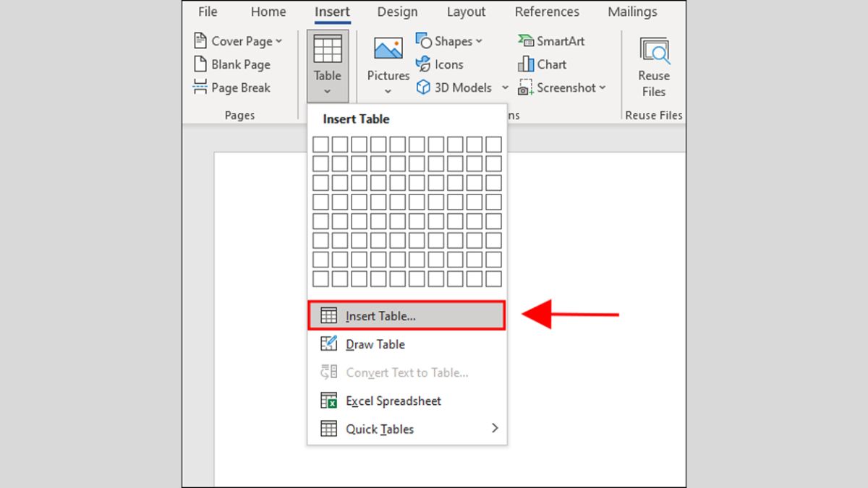Open the Screenshot dropdown arrow

point(602,87)
